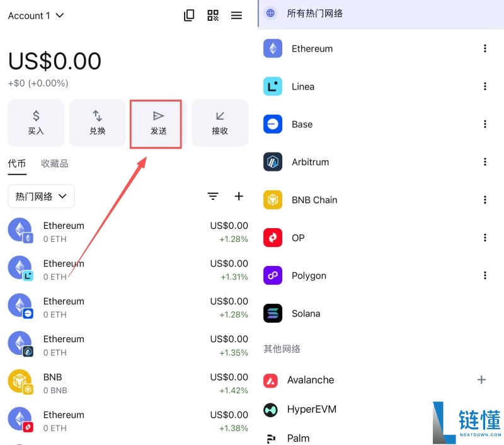
Task: Click the HyperEVM logo icon
Action: (x=270, y=410)
